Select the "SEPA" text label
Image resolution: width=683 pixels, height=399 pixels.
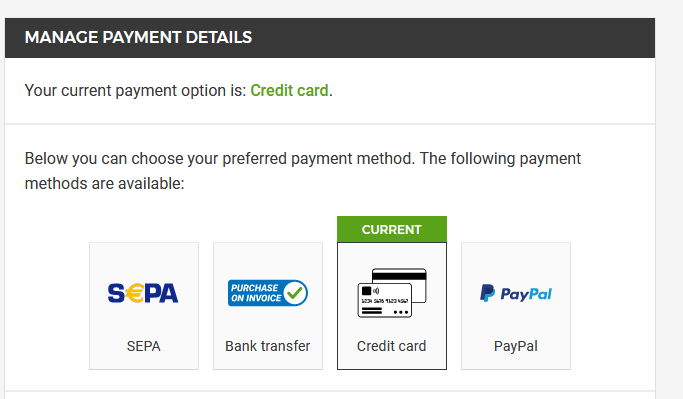click(x=144, y=346)
